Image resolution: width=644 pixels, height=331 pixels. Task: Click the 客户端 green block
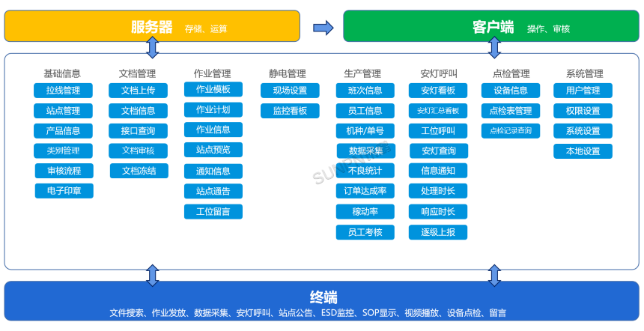(491, 26)
